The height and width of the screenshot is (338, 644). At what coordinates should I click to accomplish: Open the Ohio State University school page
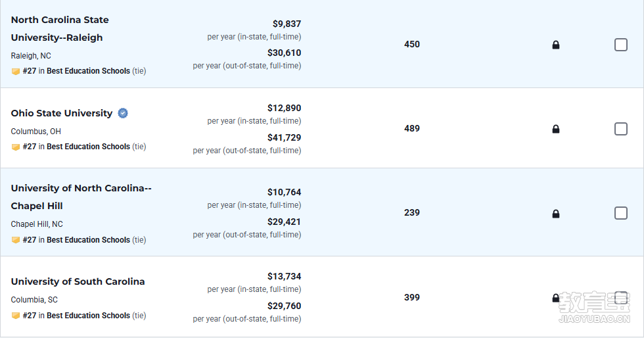pos(62,113)
